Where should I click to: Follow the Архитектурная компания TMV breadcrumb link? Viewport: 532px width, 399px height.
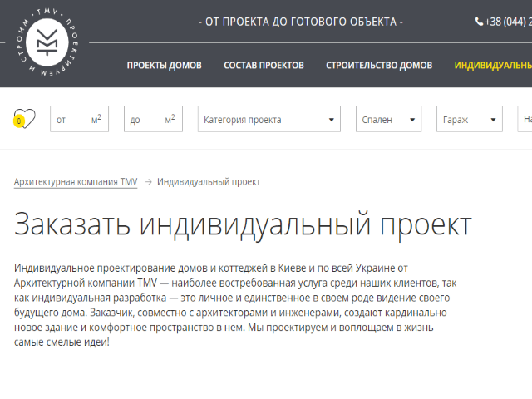[76, 182]
